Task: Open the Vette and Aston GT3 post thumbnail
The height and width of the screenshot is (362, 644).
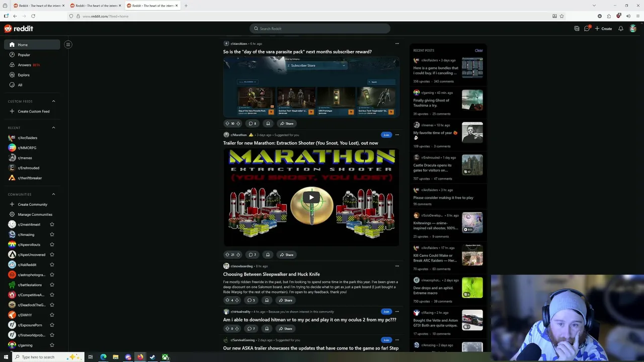Action: [472, 320]
